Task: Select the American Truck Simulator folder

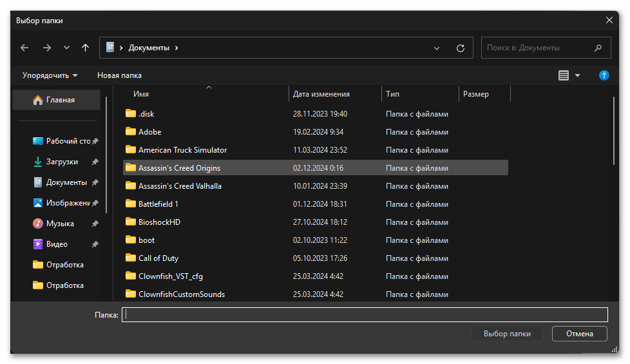Action: coord(316,150)
